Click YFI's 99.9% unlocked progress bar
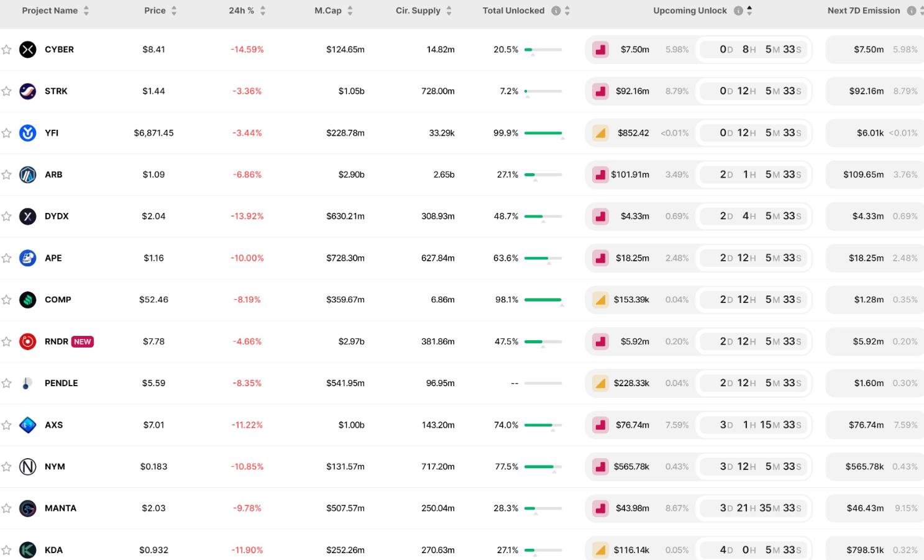 point(543,133)
